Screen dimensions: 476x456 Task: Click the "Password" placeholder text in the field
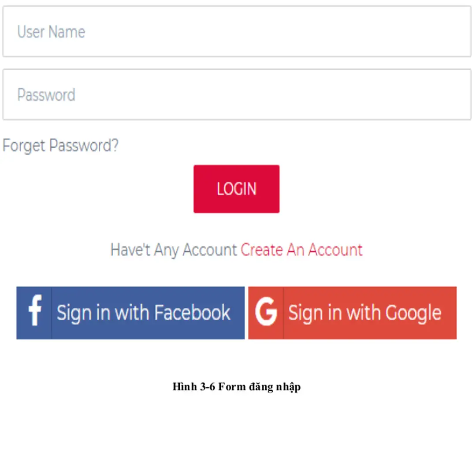click(x=46, y=95)
